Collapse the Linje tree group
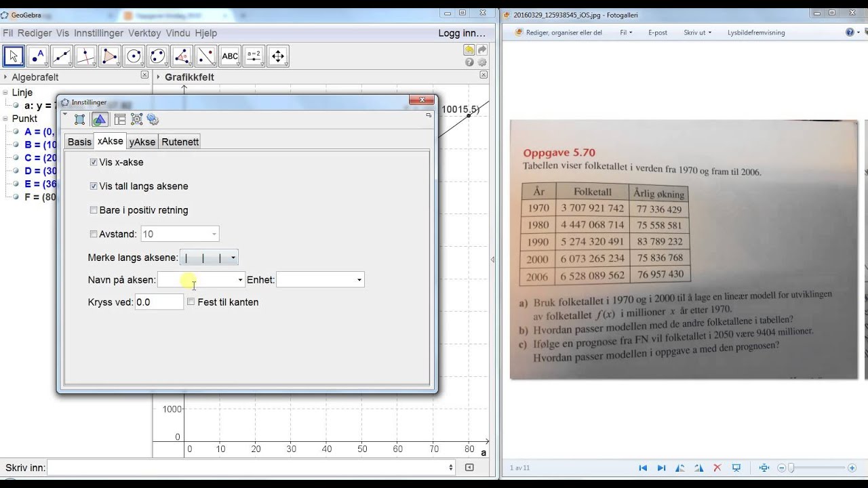 tap(5, 93)
